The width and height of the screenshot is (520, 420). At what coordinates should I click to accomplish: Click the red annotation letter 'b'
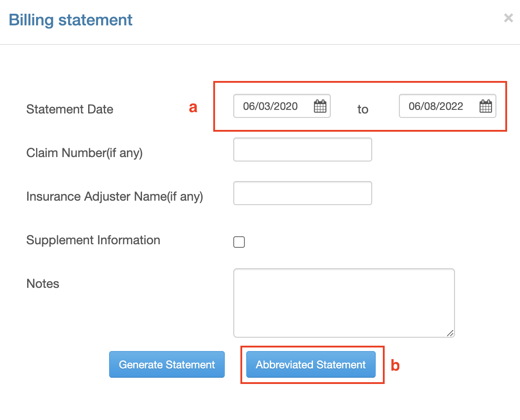coord(394,364)
